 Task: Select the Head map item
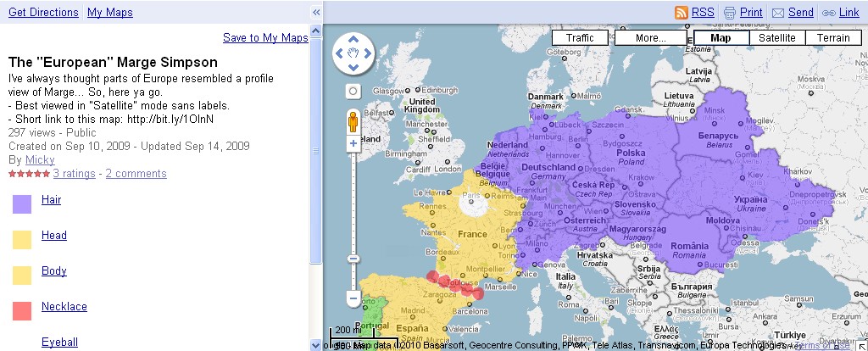point(53,236)
